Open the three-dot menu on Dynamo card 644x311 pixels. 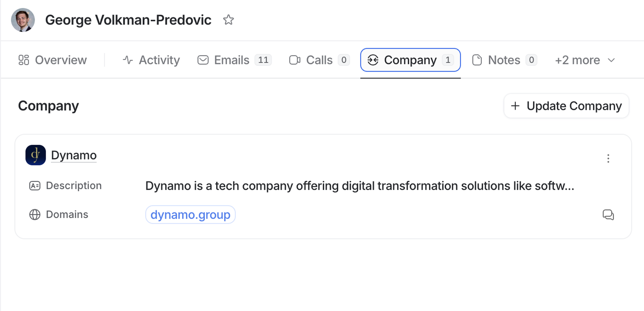tap(608, 159)
